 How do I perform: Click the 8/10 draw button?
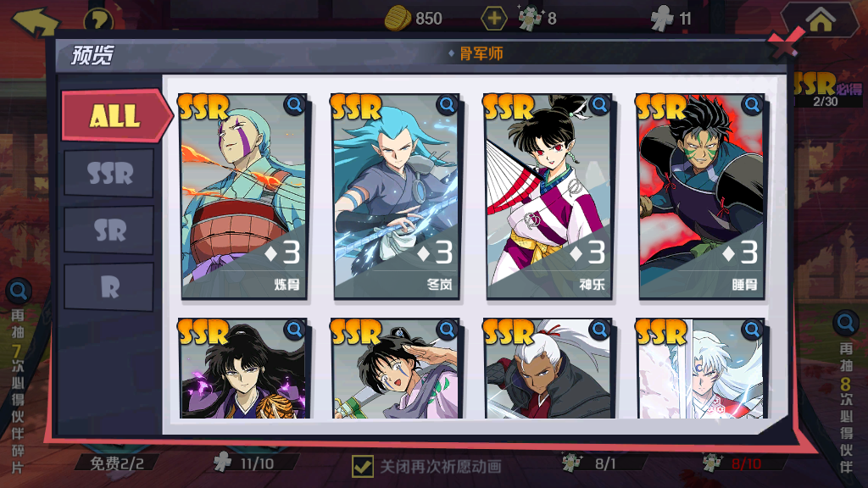tap(745, 463)
